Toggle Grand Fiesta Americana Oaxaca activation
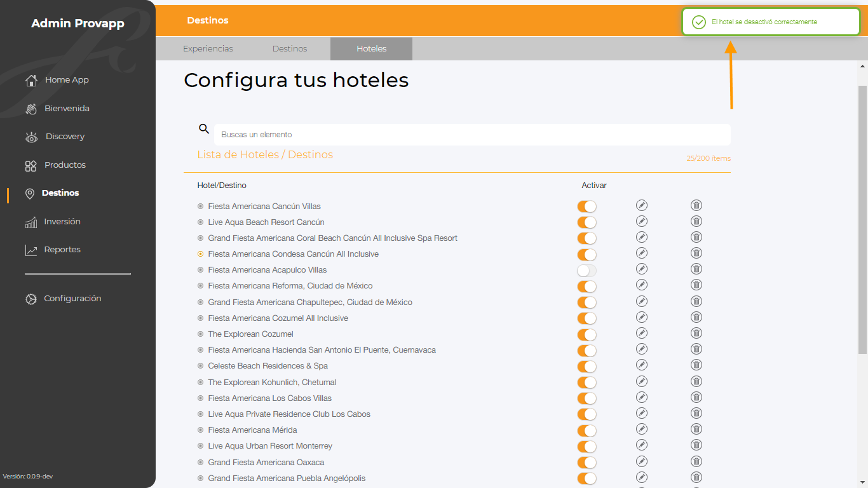The width and height of the screenshot is (868, 488). (x=587, y=463)
